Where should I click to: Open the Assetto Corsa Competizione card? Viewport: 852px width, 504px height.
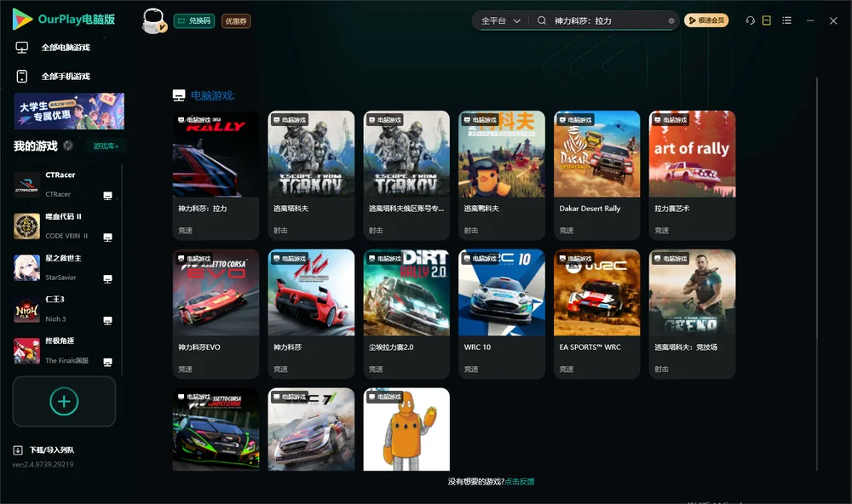click(216, 429)
